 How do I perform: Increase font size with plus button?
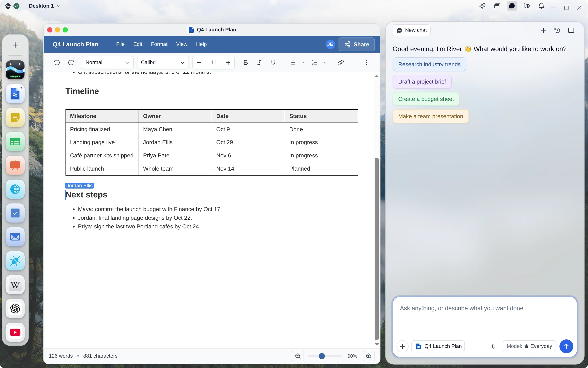pos(228,63)
